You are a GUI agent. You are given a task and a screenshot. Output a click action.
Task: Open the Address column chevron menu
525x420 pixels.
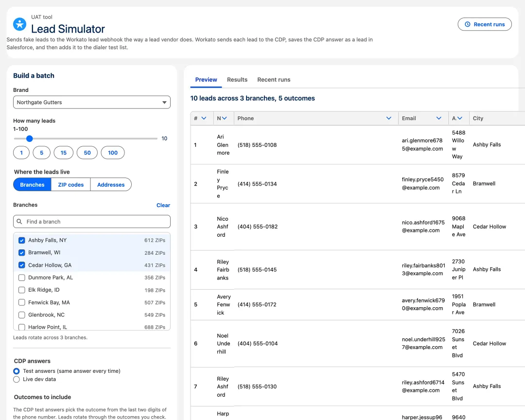coord(460,118)
